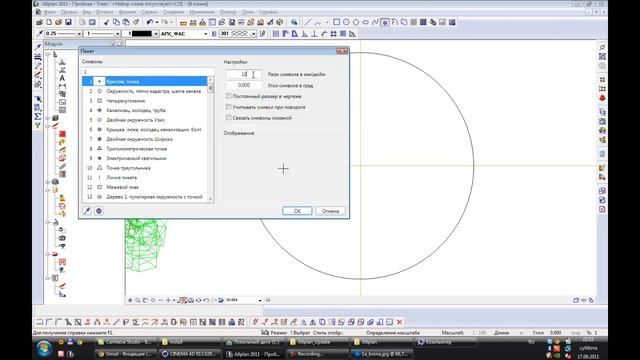This screenshot has width=640, height=360.
Task: Click the symbol angle 0.000 field
Action: coord(244,85)
